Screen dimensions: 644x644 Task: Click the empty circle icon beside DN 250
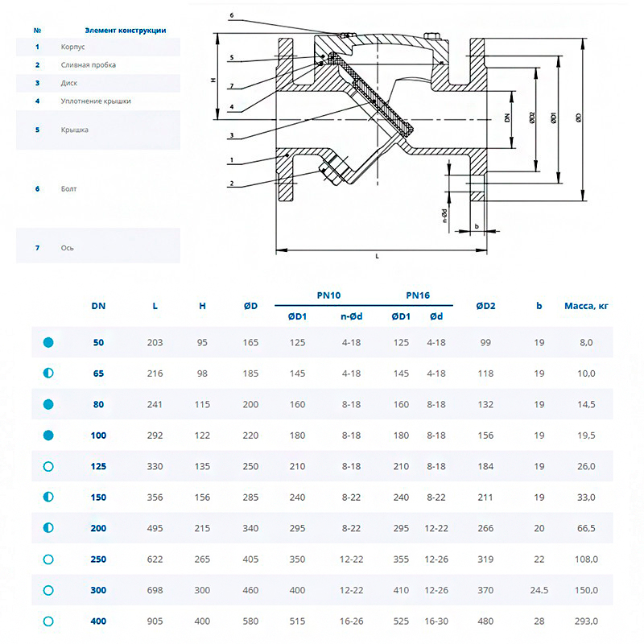pos(48,559)
